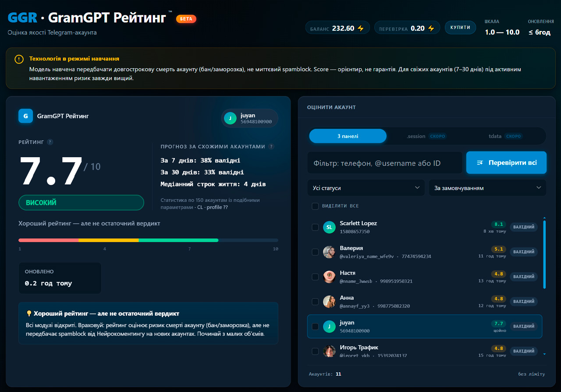The height and width of the screenshot is (392, 561).
Task: Focus the phone, @username or ID filter field
Action: (x=385, y=163)
